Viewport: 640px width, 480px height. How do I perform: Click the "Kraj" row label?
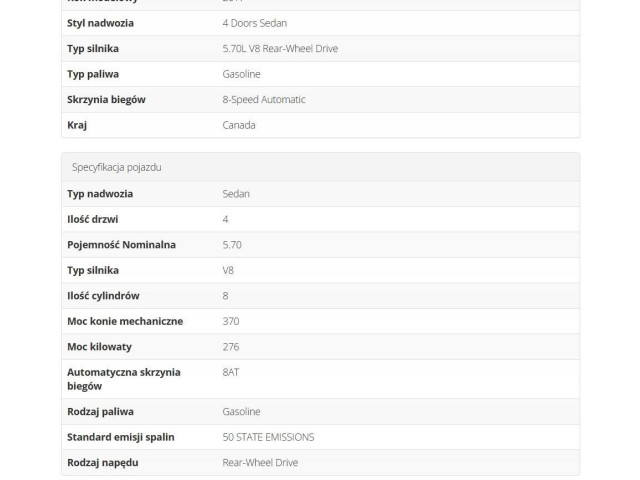(x=77, y=125)
